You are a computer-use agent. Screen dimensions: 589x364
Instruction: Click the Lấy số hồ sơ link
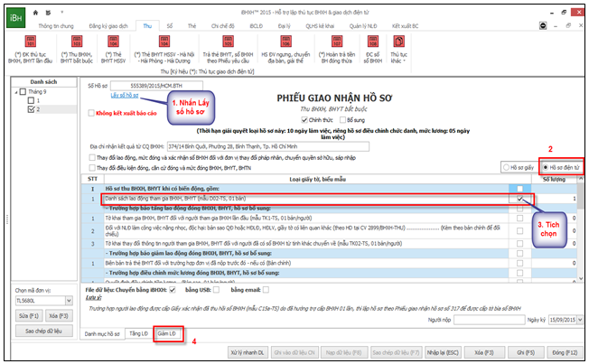[x=126, y=95]
